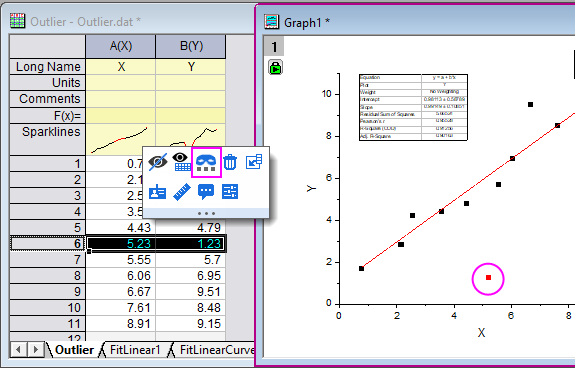Open the FitLinear1 sheet tab
The height and width of the screenshot is (368, 575).
pos(135,350)
